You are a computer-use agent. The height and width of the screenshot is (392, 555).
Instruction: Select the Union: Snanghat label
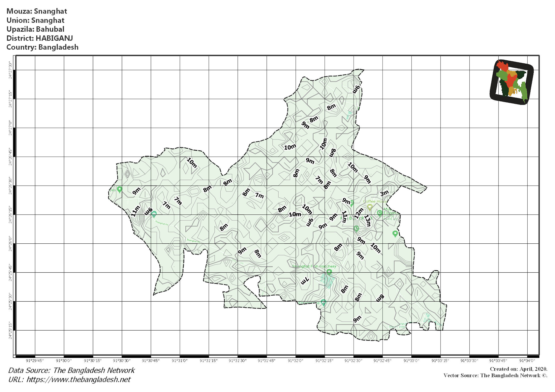(35, 20)
